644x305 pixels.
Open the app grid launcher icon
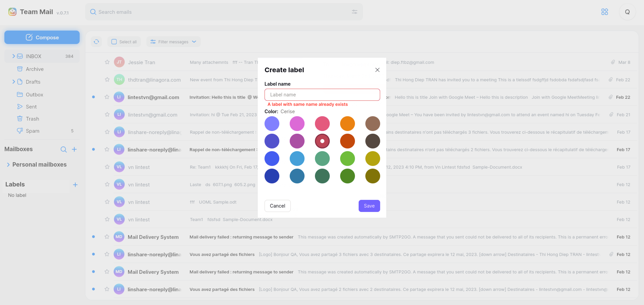[605, 12]
